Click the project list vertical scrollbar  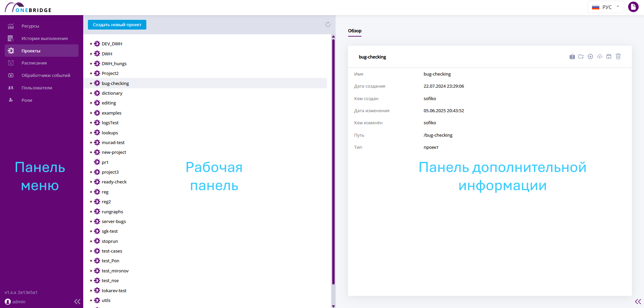click(333, 161)
